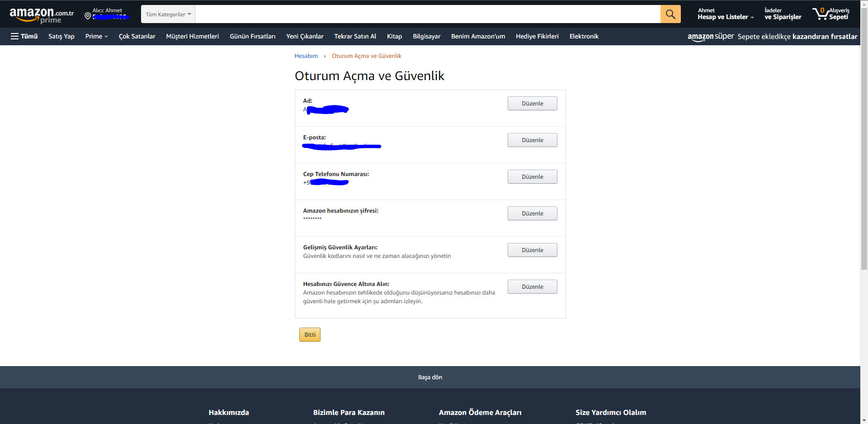Click the Hesabım breadcrumb link
Screen dimensions: 868x424
[306, 56]
